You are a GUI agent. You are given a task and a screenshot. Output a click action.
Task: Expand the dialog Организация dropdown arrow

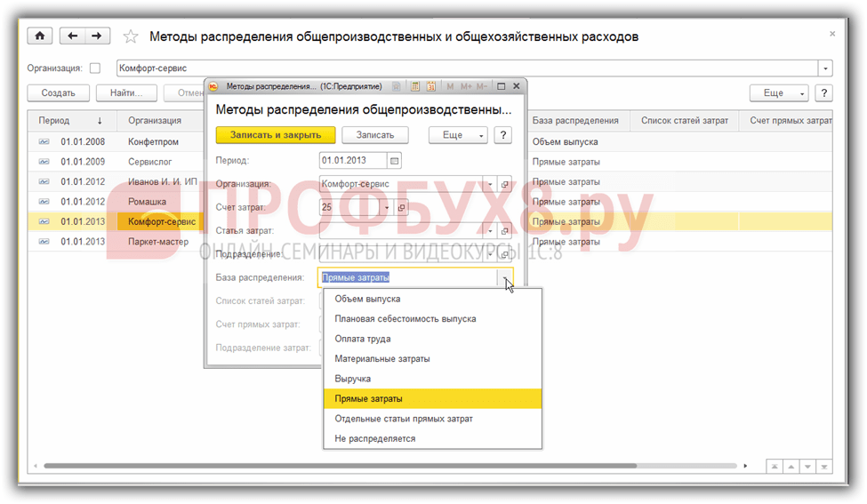(x=490, y=184)
